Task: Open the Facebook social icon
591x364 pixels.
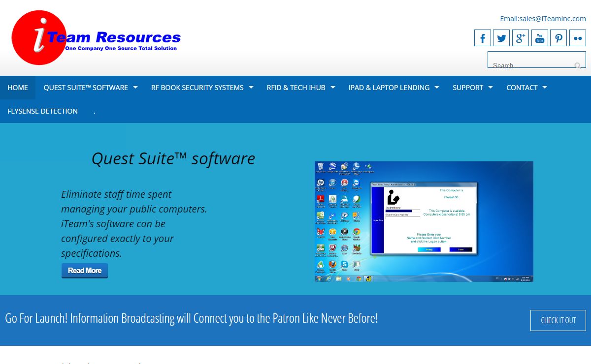Action: click(483, 38)
